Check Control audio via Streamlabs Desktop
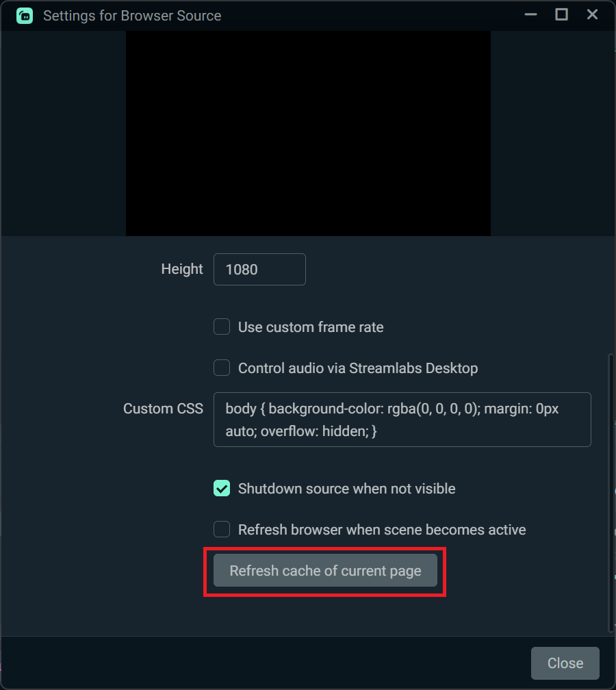This screenshot has width=616, height=690. (x=222, y=368)
